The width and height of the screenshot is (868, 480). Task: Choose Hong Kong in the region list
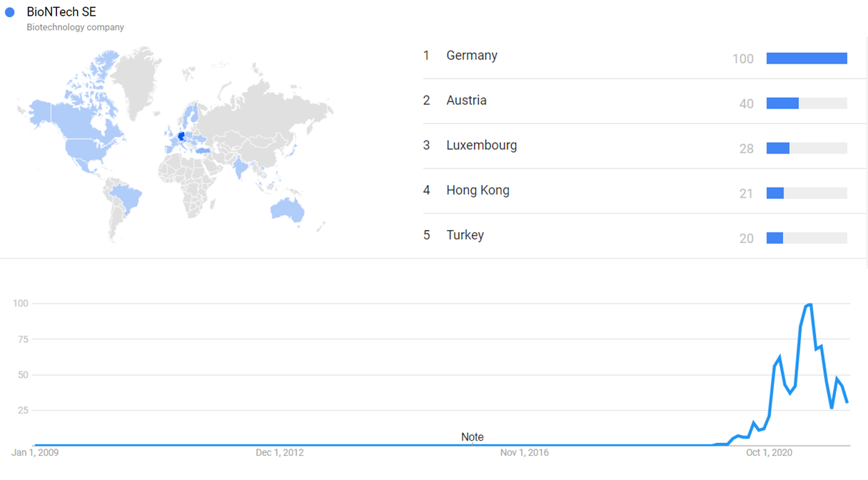coord(478,191)
